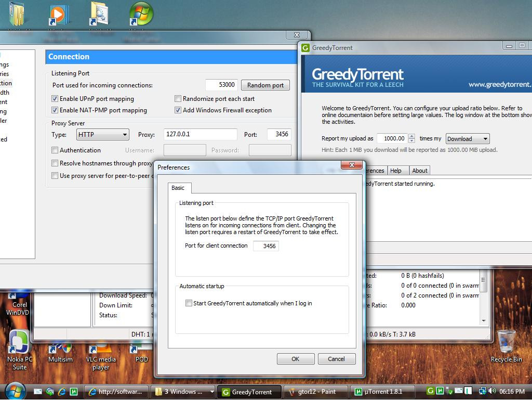Switch to the http://softwar... browser taskbar button

tap(116, 392)
